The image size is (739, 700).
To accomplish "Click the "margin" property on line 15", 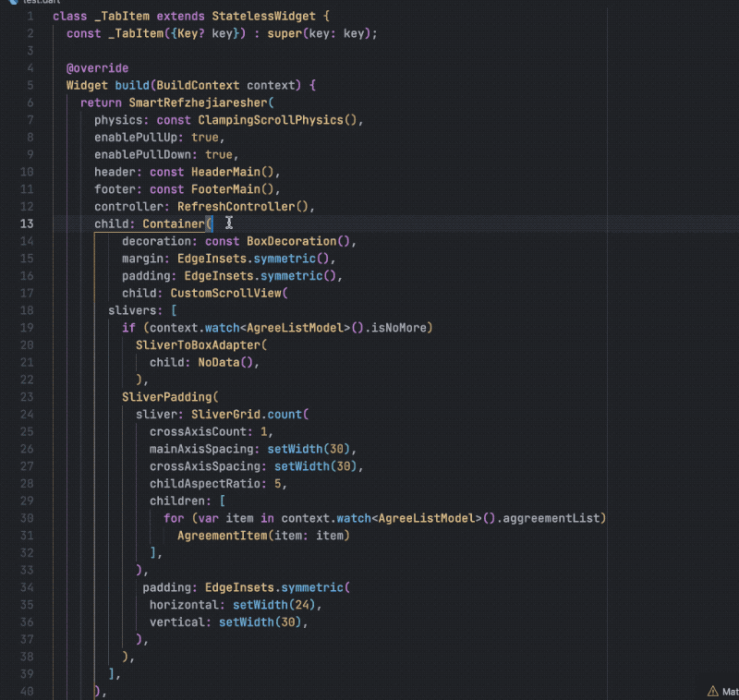I will (x=142, y=259).
